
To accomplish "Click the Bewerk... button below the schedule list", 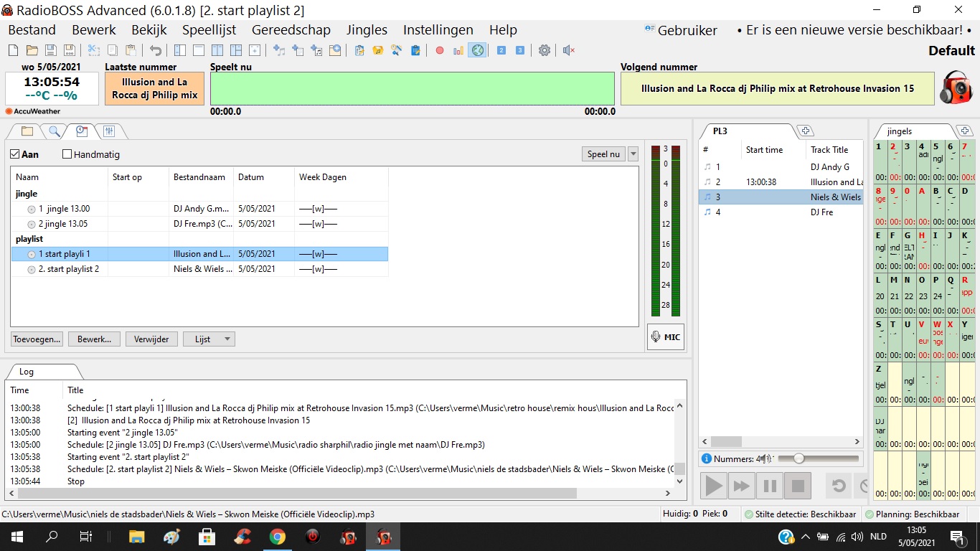I will pos(94,339).
